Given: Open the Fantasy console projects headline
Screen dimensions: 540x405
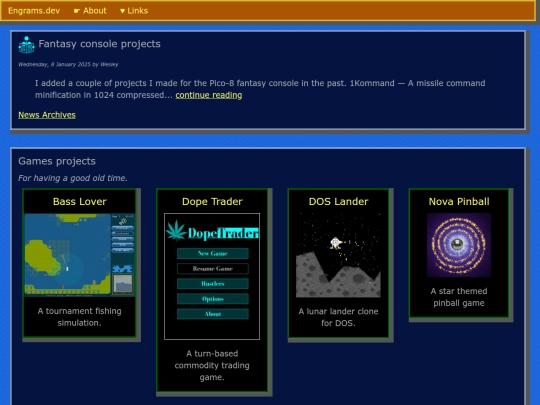Looking at the screenshot, I should coord(99,44).
